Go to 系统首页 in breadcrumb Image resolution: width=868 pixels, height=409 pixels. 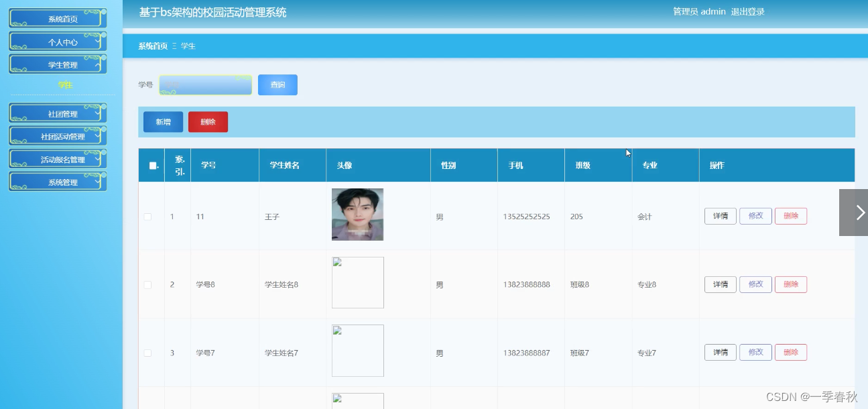[x=153, y=46]
